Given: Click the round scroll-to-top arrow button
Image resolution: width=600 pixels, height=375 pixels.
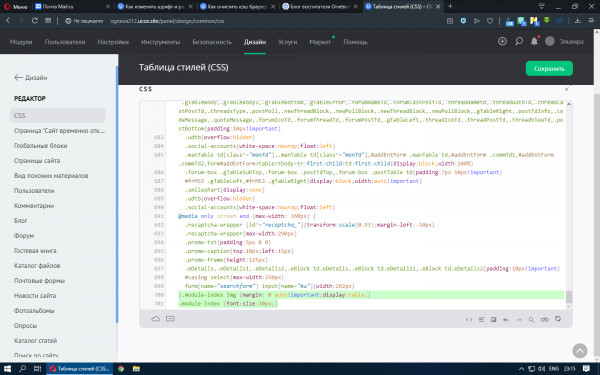Looking at the screenshot, I should pos(580,350).
